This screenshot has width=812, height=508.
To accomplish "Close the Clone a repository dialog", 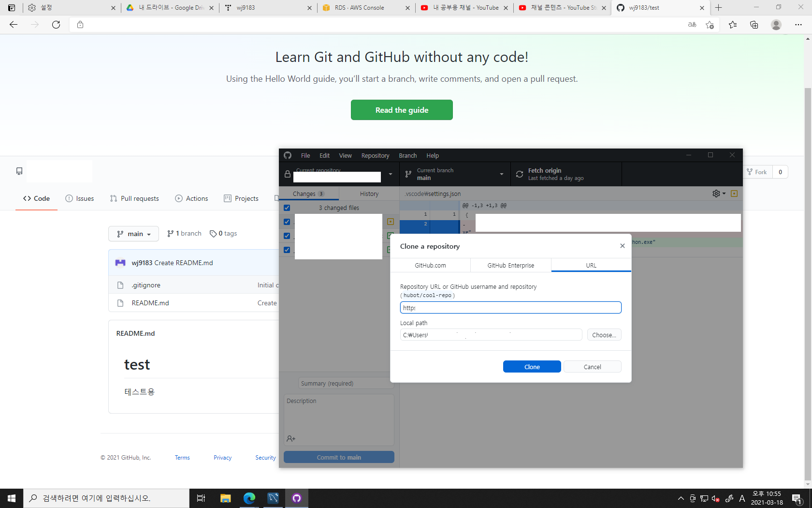I will pos(623,246).
